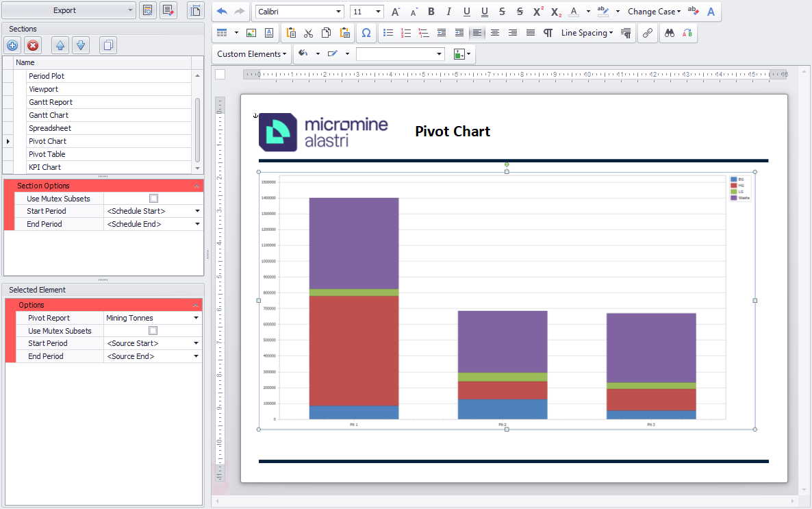Open the Change Case button
The height and width of the screenshot is (509, 812).
(654, 12)
